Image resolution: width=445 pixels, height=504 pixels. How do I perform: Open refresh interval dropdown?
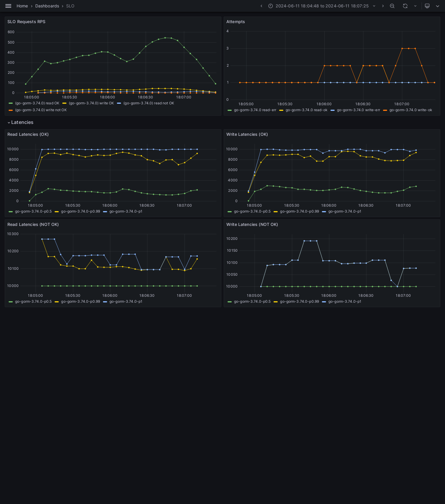pyautogui.click(x=415, y=6)
